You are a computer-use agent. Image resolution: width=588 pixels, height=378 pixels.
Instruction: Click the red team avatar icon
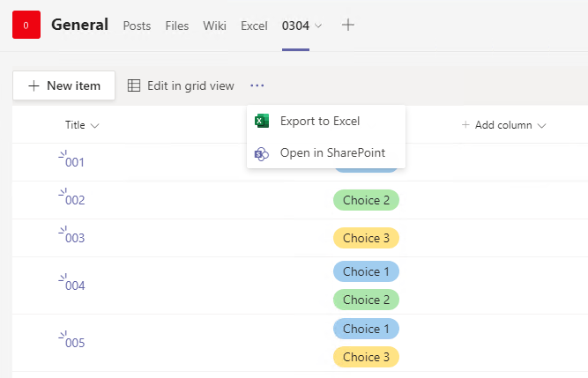tap(26, 26)
